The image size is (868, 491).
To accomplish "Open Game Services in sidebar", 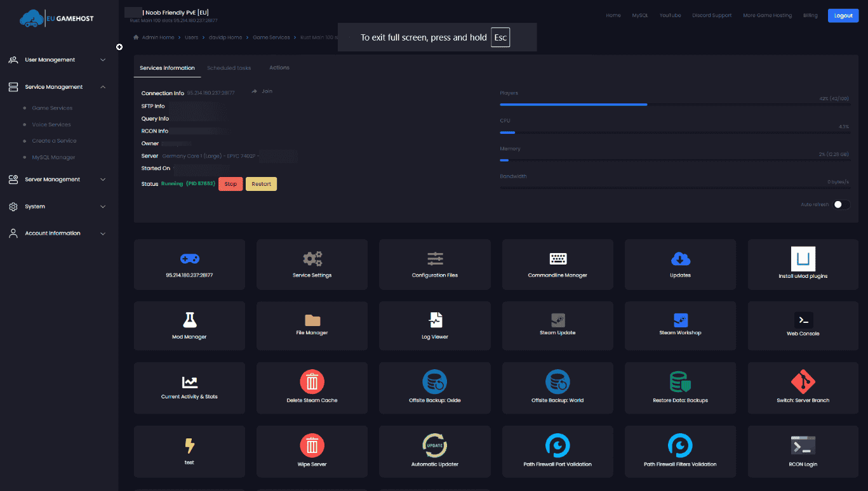I will [52, 108].
